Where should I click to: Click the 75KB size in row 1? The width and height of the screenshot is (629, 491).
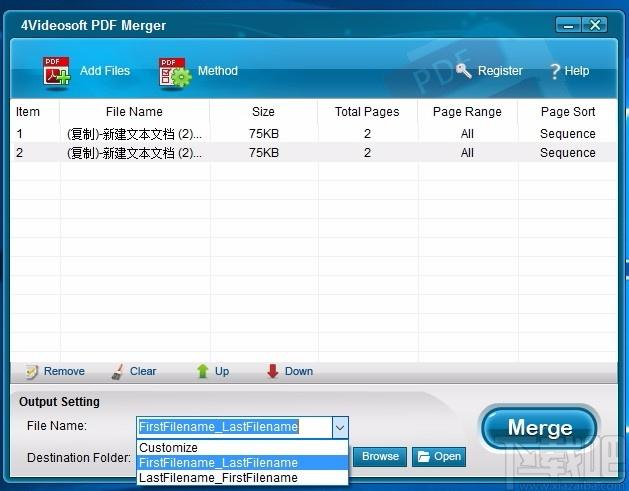[x=264, y=134]
